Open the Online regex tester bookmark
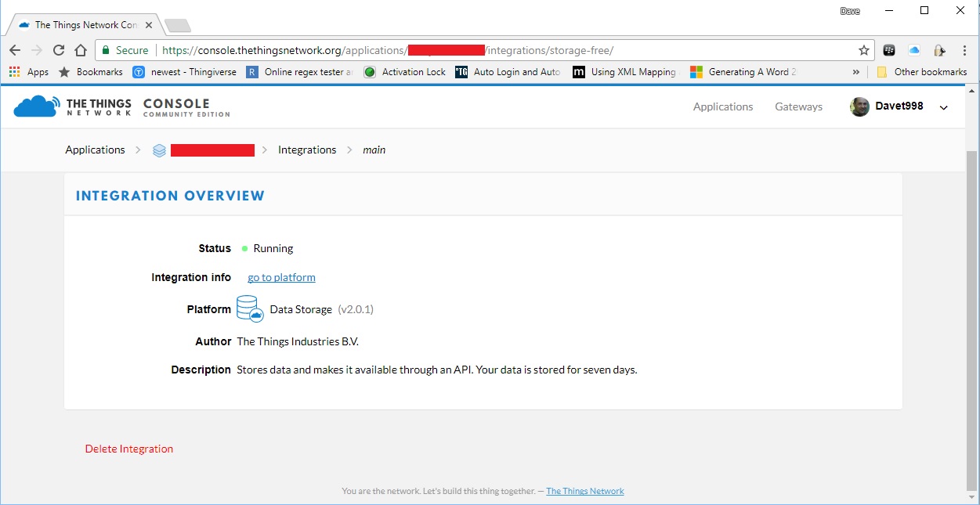The height and width of the screenshot is (505, 980). click(300, 72)
